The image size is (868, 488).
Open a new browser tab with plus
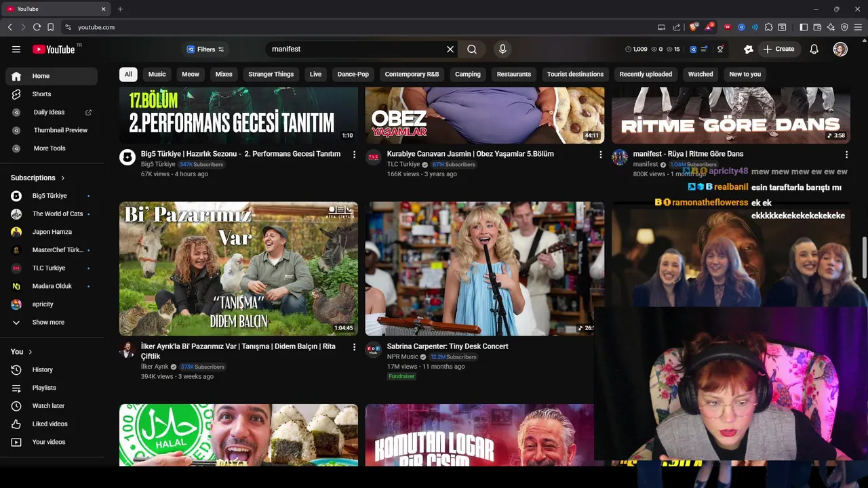click(x=120, y=9)
